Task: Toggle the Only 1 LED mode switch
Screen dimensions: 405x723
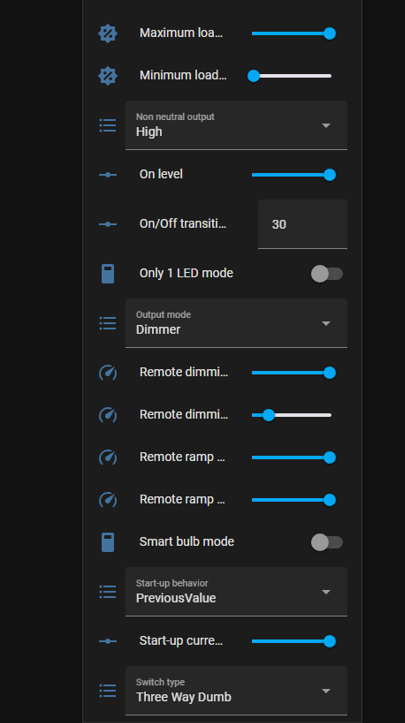Action: pos(327,274)
